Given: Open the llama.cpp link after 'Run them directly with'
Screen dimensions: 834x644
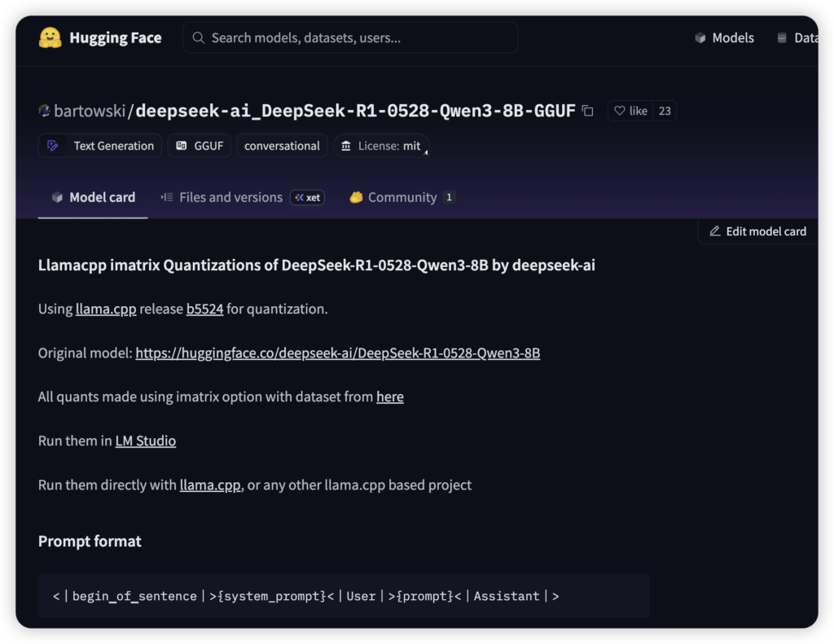Looking at the screenshot, I should (210, 485).
